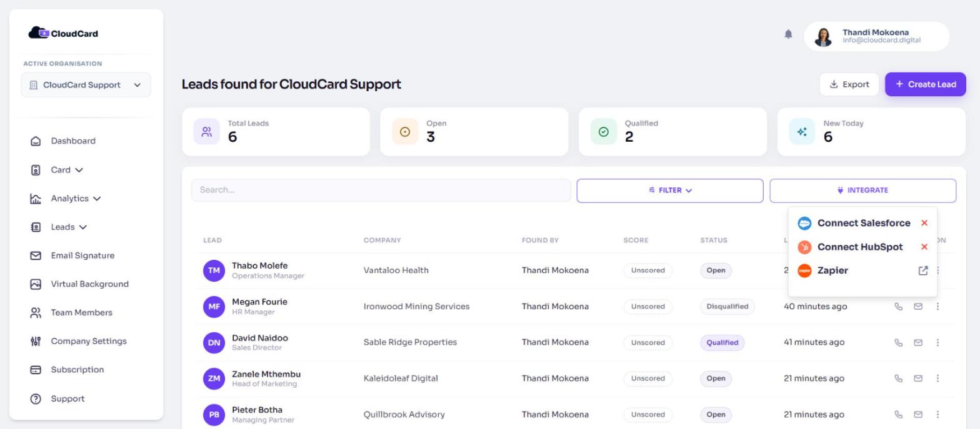Image resolution: width=980 pixels, height=429 pixels.
Task: Email Zanele Mthembu envelope icon
Action: tap(918, 378)
